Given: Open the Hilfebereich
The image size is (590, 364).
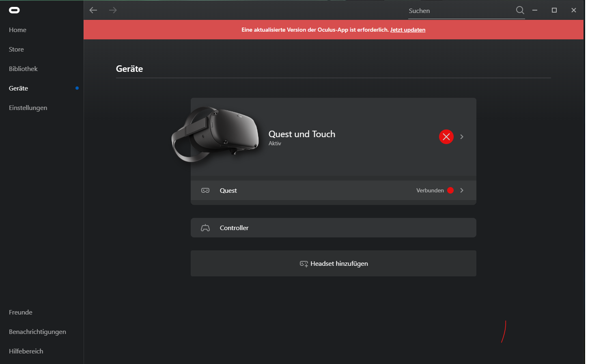Looking at the screenshot, I should pyautogui.click(x=26, y=351).
